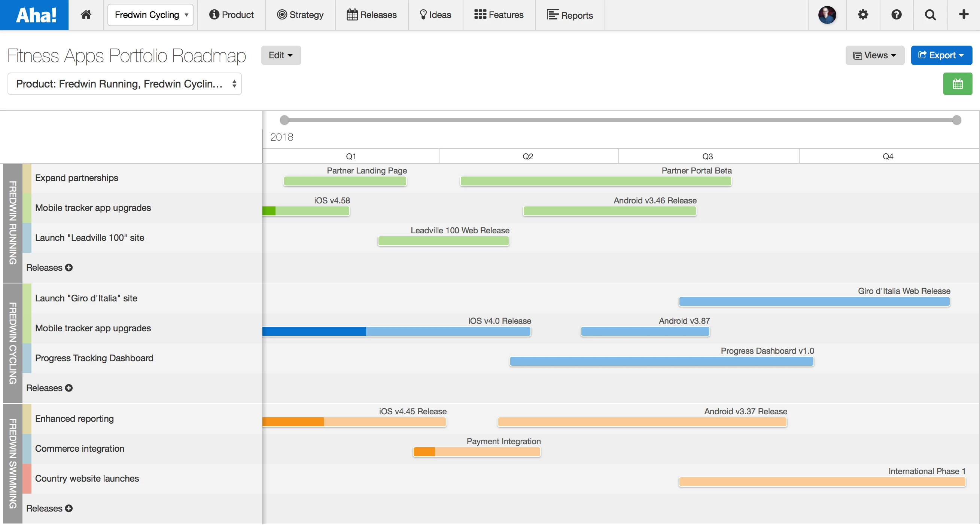Screen dimensions: 980x525
Task: Click right handle of timeline range slider
Action: pos(956,120)
